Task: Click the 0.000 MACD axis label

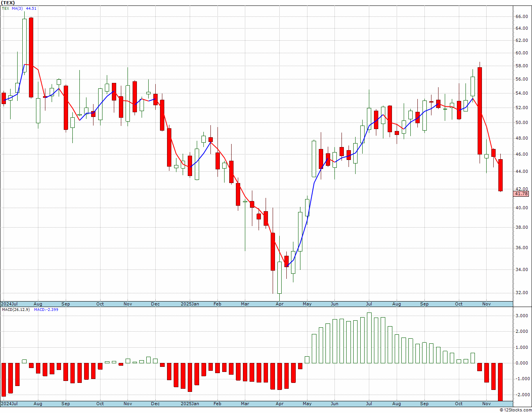Action: tap(523, 363)
